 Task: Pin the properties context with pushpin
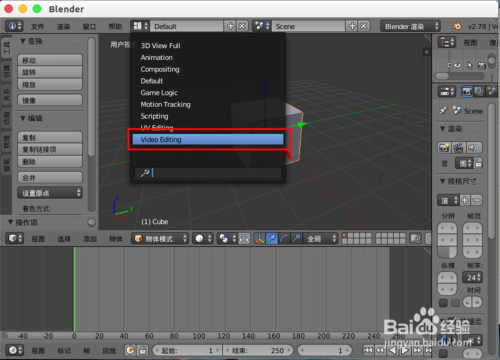tap(443, 110)
